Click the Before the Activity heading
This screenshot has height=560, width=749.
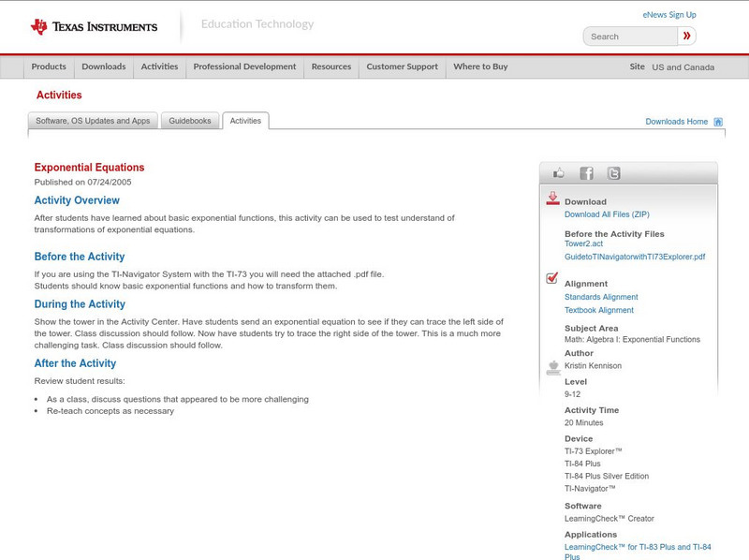[80, 257]
